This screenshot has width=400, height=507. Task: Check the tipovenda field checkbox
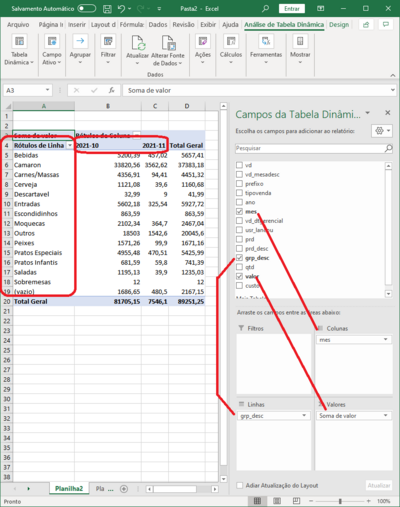(x=239, y=193)
